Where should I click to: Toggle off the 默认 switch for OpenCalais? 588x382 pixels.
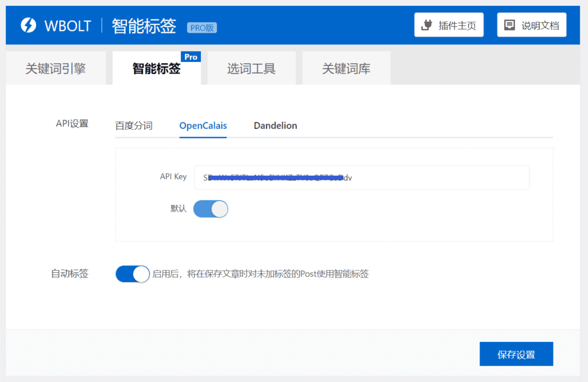click(211, 209)
